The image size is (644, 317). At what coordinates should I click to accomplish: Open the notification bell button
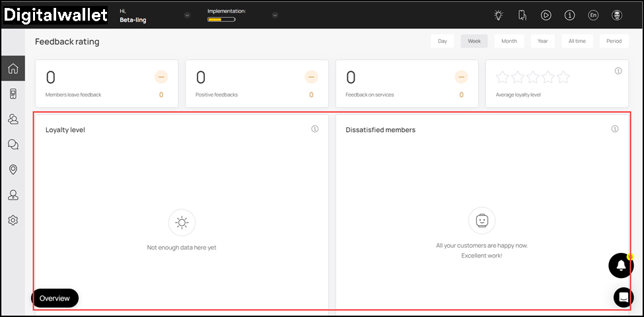(x=620, y=265)
